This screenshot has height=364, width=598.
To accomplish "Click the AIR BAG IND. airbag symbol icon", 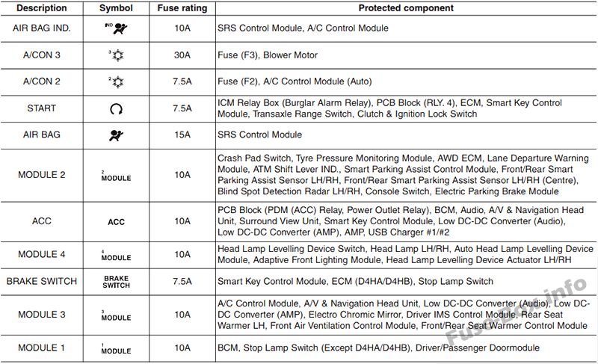I will 116,28.
